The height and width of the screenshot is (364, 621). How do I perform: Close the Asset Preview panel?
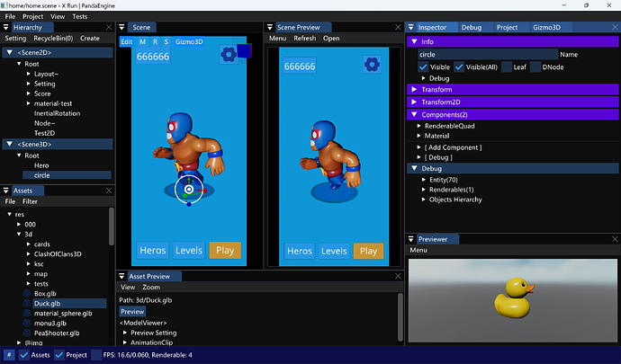[398, 276]
